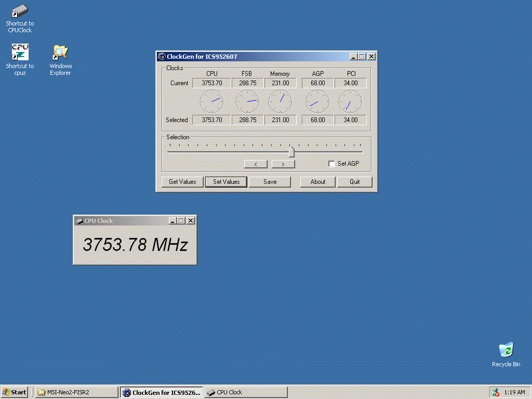The height and width of the screenshot is (399, 532).
Task: Click the Selected PCI value 34.00 field
Action: (x=351, y=120)
